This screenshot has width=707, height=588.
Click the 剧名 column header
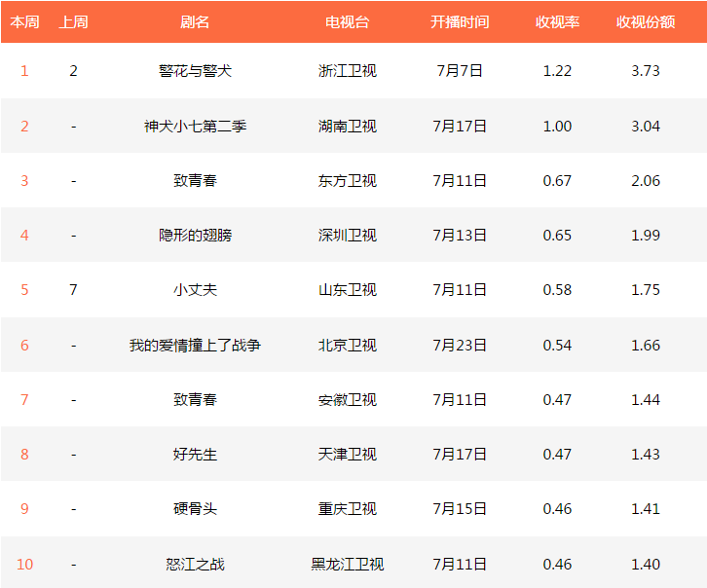tap(195, 21)
